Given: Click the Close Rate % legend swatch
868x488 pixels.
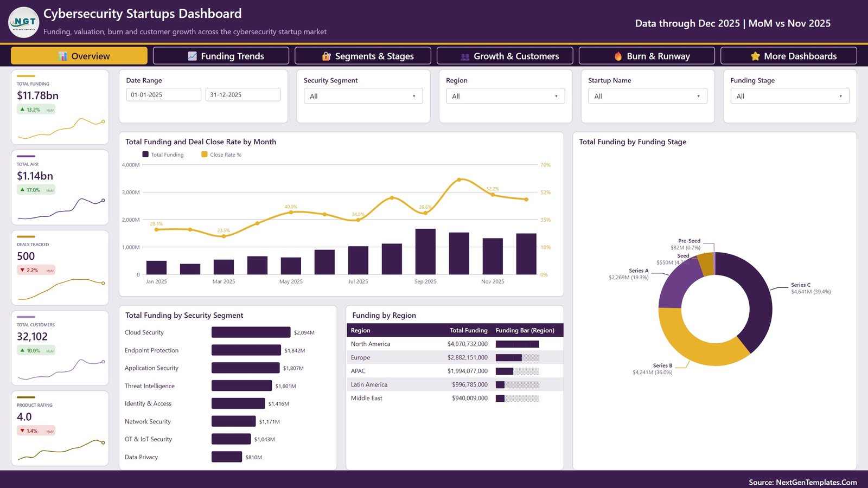Looking at the screenshot, I should coord(205,155).
